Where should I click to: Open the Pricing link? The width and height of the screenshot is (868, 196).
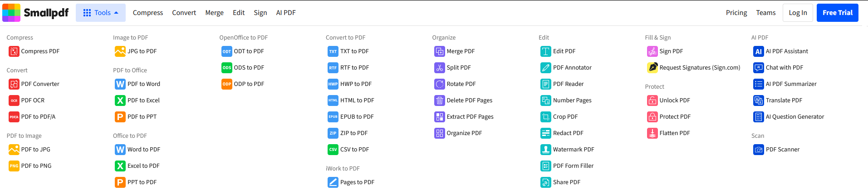click(x=736, y=13)
